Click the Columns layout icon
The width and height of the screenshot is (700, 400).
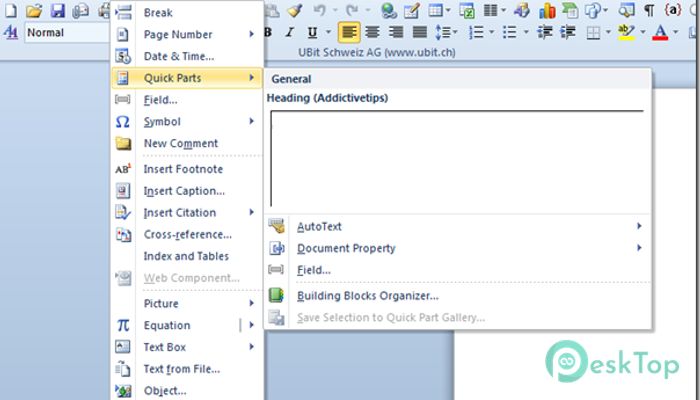[491, 10]
